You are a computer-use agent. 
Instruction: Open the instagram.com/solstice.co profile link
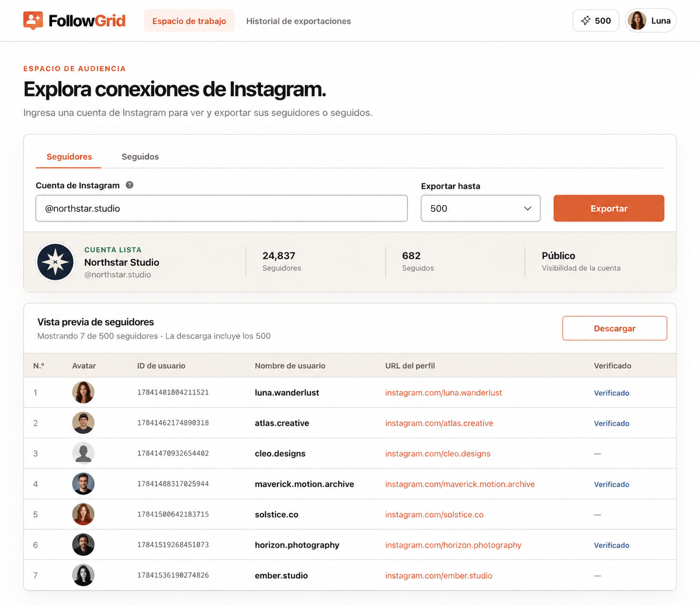(434, 515)
